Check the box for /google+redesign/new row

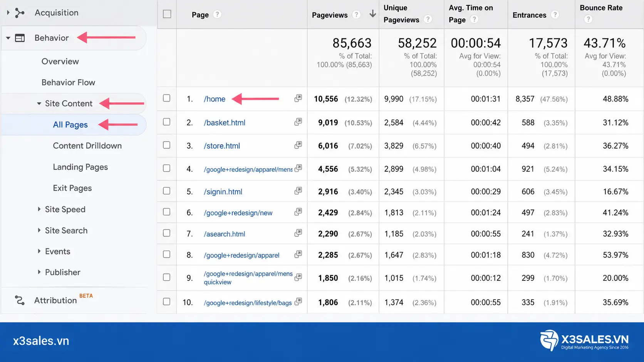166,212
